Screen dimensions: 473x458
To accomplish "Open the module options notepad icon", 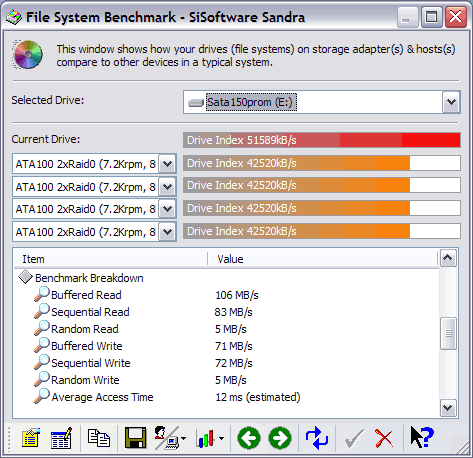I will pyautogui.click(x=30, y=438).
